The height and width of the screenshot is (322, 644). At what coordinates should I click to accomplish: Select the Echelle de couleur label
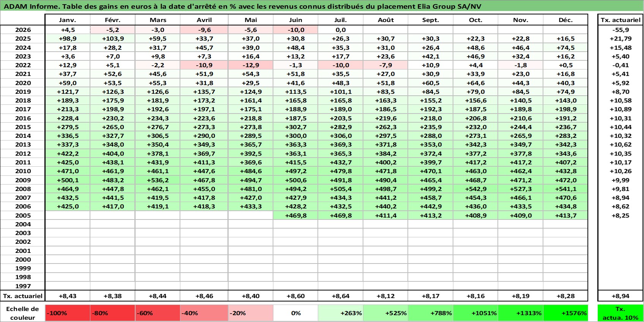(x=23, y=313)
